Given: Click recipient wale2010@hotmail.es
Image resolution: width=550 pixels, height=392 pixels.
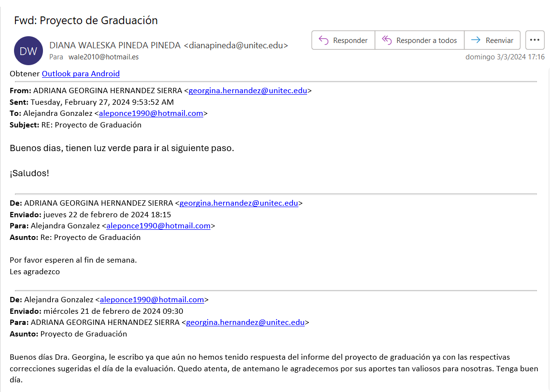Looking at the screenshot, I should tap(103, 57).
